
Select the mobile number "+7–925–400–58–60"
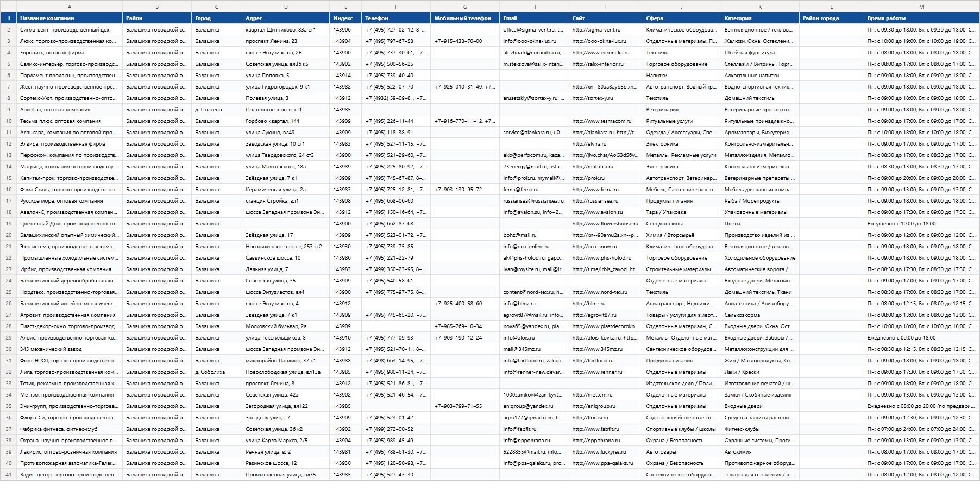point(465,304)
